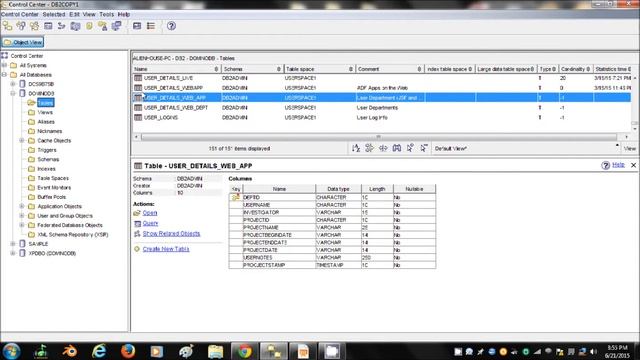The image size is (640, 360).
Task: Select the USER_DETAILS_LIVE table row
Action: tap(382, 78)
